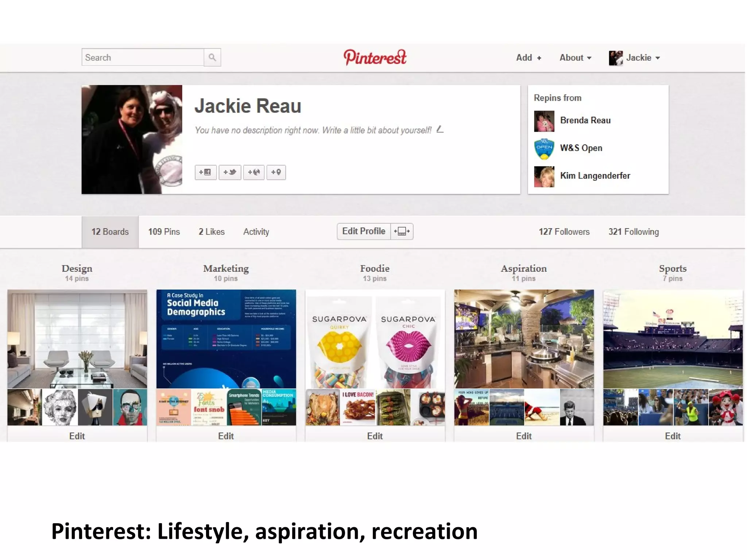Switch to the 2 Likes tab
This screenshot has height=560, width=747.
click(212, 232)
